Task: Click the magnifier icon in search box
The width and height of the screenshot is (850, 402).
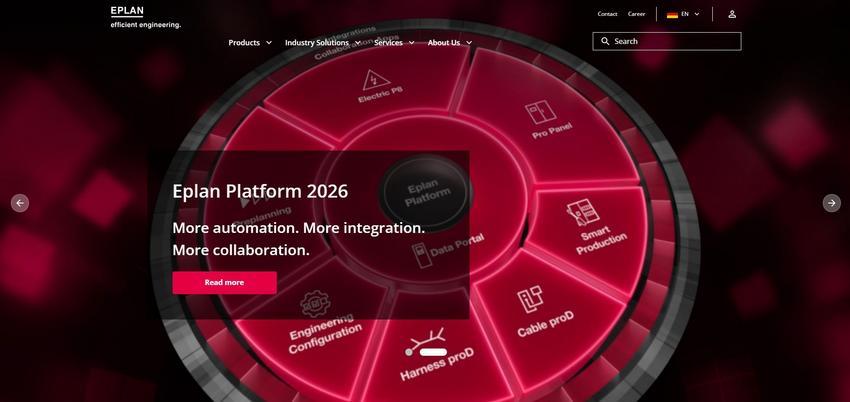Action: pos(605,41)
